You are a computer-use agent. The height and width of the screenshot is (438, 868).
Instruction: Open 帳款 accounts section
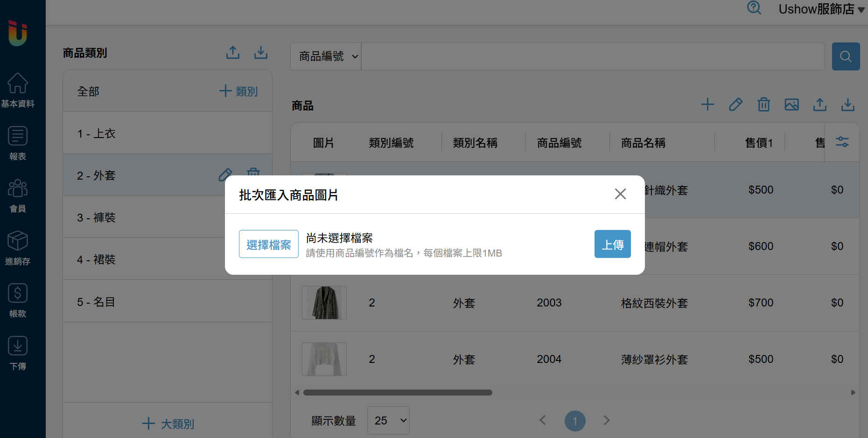[x=18, y=301]
